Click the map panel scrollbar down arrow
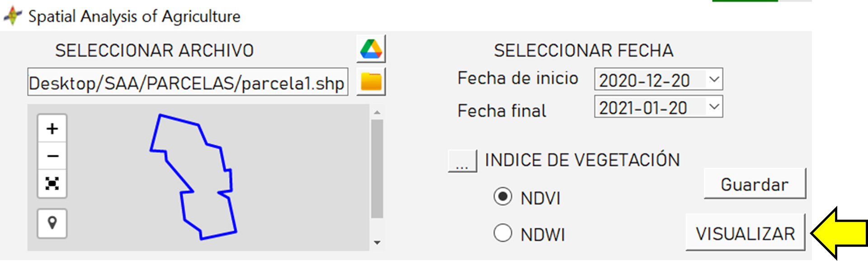The height and width of the screenshot is (261, 868). click(x=377, y=242)
